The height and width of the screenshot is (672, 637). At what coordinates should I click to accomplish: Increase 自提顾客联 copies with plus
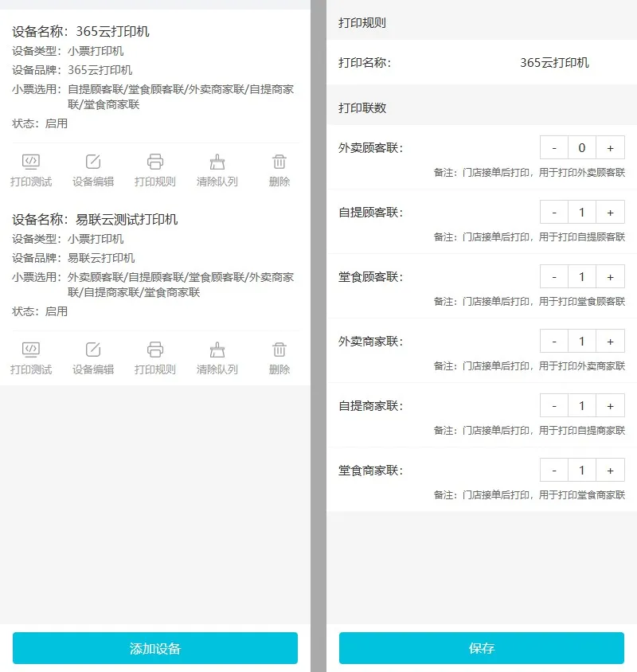coord(610,212)
